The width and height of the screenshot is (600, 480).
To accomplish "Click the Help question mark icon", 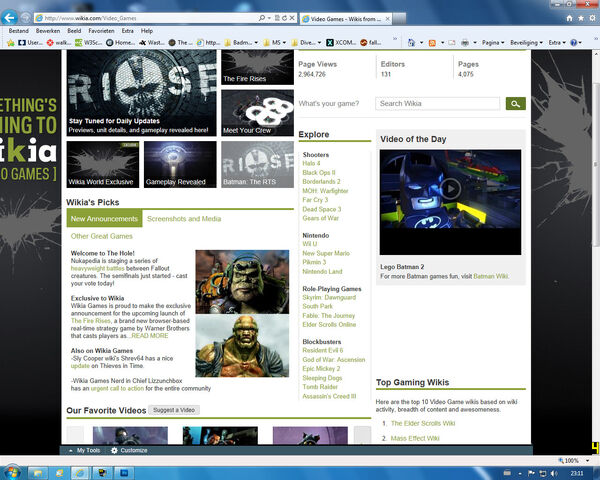I will pos(574,42).
